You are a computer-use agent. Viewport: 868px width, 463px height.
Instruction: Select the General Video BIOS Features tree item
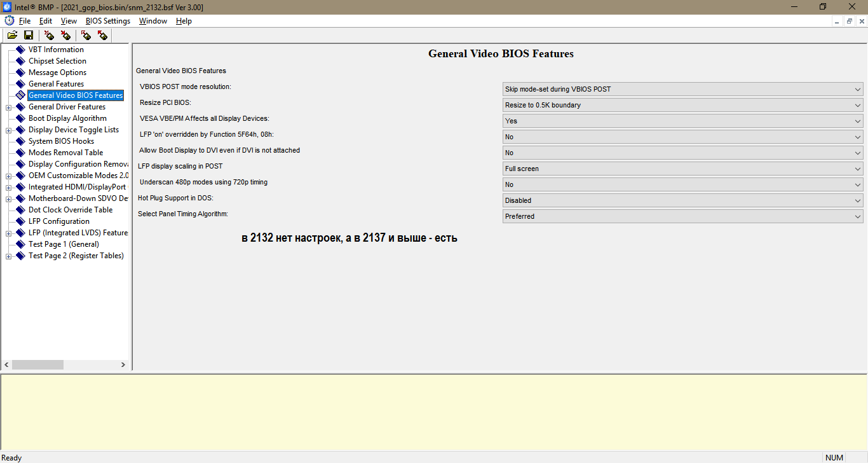76,95
